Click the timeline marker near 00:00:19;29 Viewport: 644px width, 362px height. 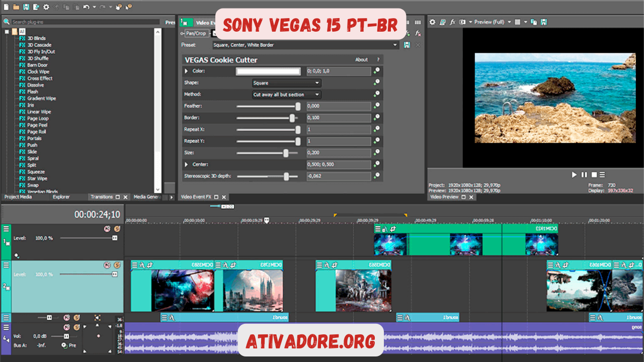pos(267,220)
